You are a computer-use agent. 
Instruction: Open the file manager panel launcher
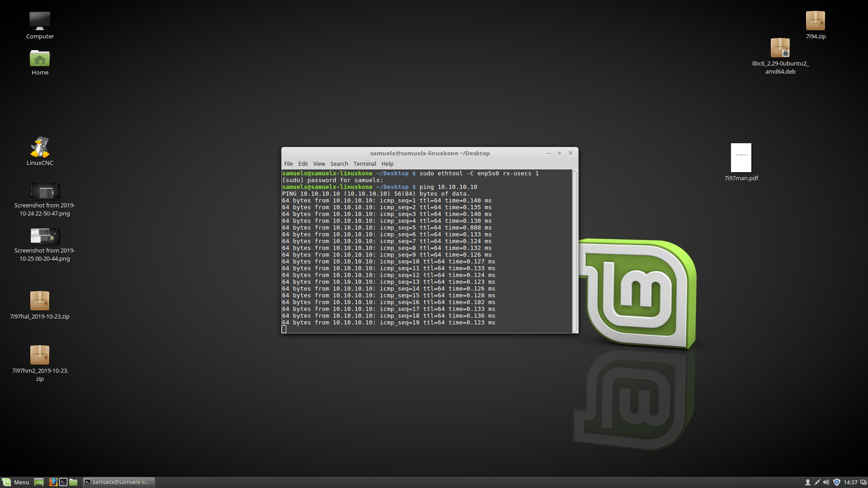point(73,482)
